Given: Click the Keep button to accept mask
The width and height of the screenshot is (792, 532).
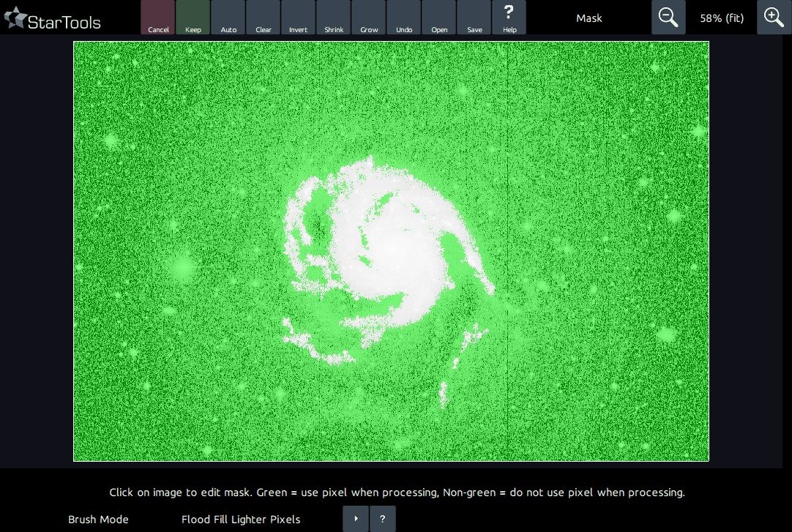Looking at the screenshot, I should pyautogui.click(x=193, y=17).
